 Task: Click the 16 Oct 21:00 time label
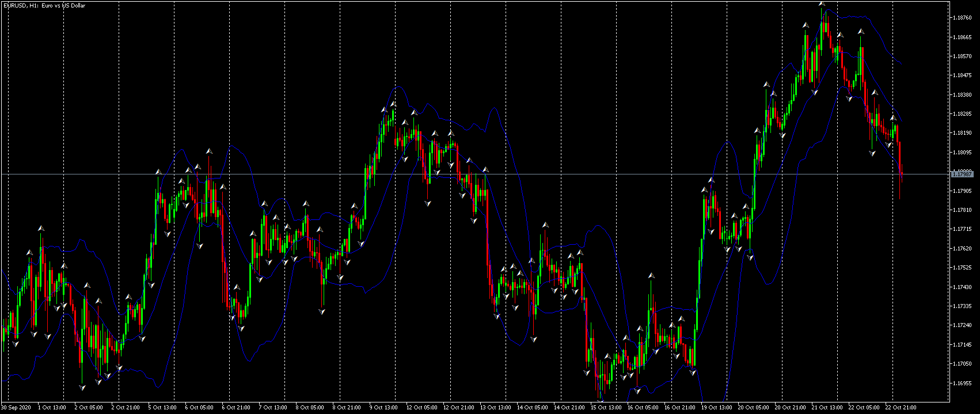680,408
